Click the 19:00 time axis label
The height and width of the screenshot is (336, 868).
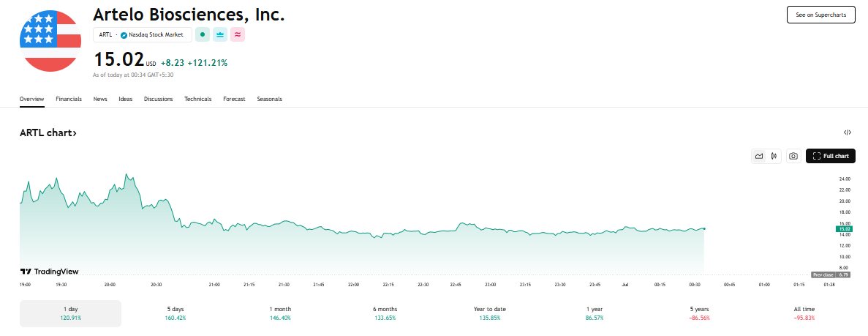click(26, 285)
